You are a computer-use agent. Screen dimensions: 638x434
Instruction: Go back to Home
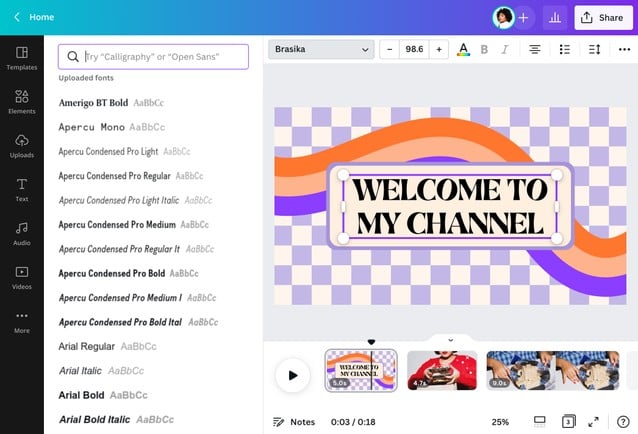tap(33, 17)
